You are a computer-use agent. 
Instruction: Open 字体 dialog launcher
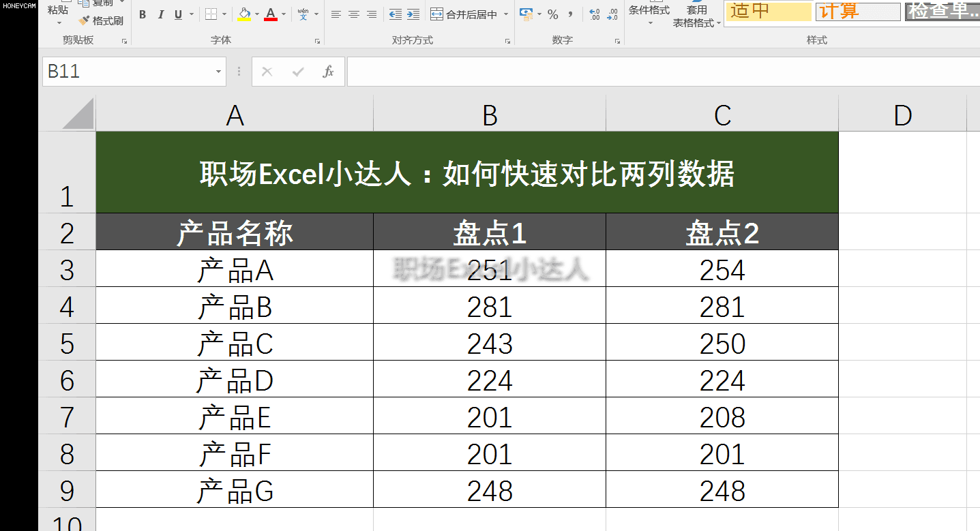tap(318, 42)
